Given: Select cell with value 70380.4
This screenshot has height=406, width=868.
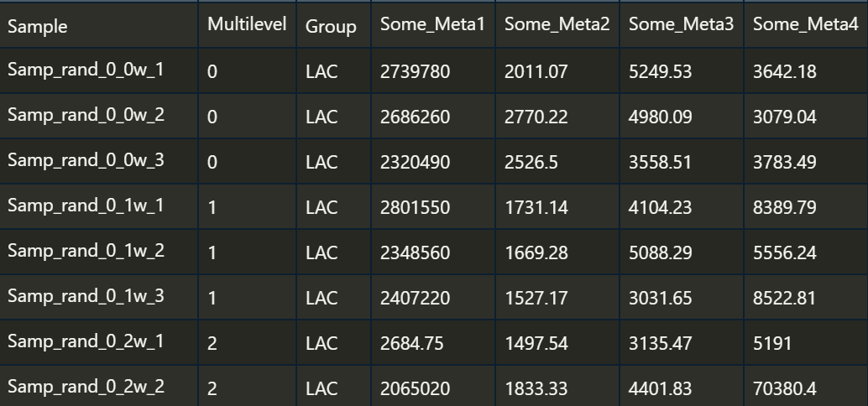Looking at the screenshot, I should coord(807,387).
